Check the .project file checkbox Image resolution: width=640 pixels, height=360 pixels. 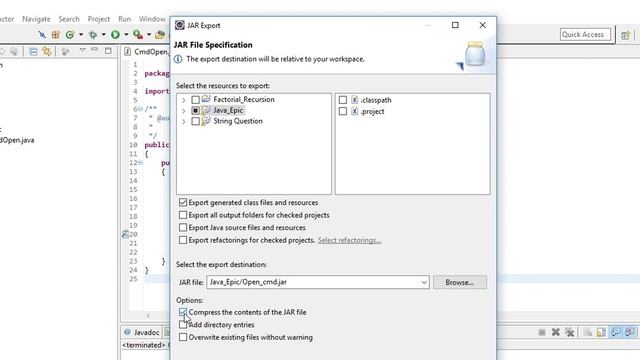coord(343,111)
